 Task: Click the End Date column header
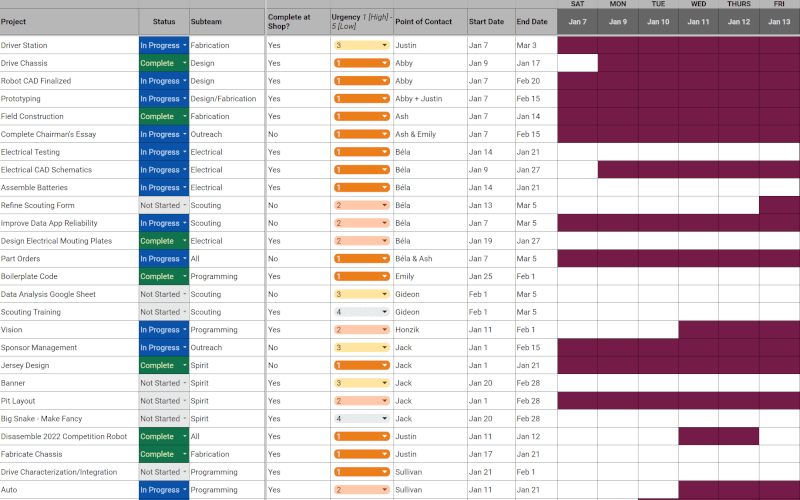click(x=536, y=22)
